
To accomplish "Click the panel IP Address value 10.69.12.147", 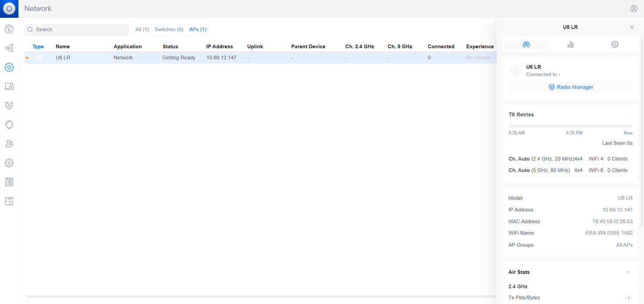I will tap(617, 210).
